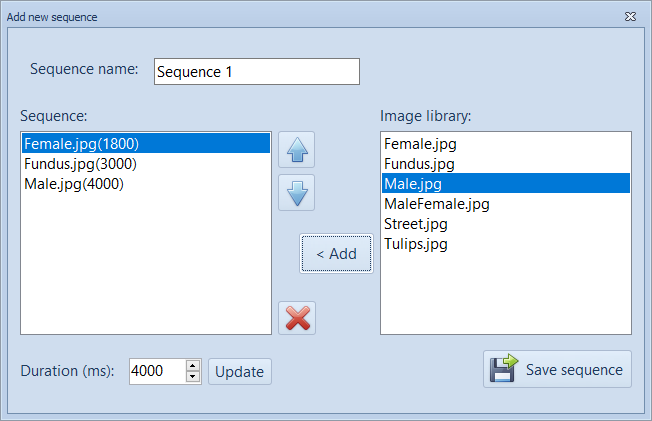Click the Sequence name text field
The image size is (652, 421).
point(256,72)
